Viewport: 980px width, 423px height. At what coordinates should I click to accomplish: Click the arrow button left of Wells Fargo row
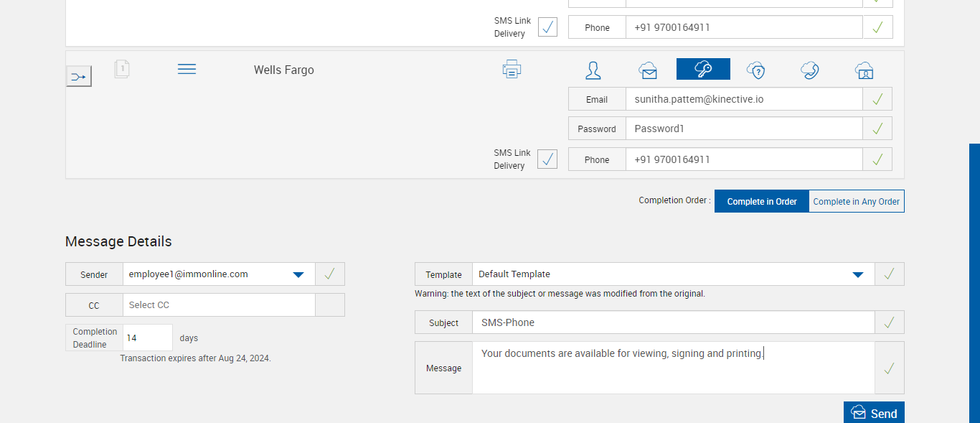tap(79, 76)
